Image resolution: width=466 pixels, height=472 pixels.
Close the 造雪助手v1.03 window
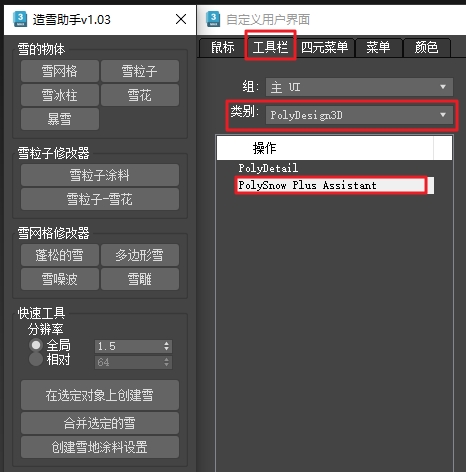[x=181, y=19]
